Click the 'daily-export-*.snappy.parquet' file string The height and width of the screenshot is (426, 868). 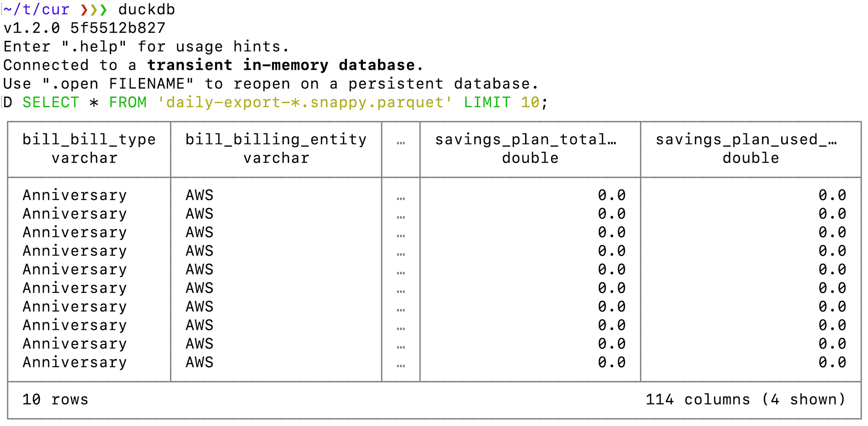pyautogui.click(x=305, y=102)
